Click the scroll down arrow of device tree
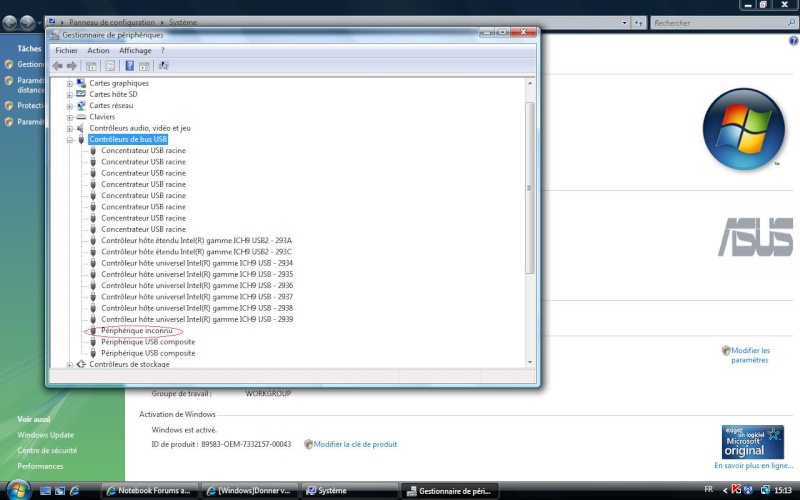The width and height of the screenshot is (800, 500). (x=530, y=362)
